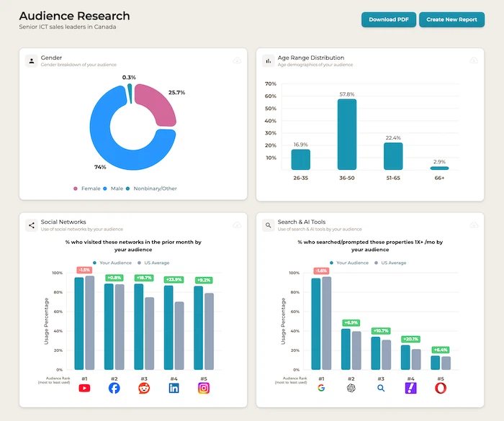This screenshot has height=421, width=504.
Task: Select the ChatGPT icon under rank #2
Action: [351, 388]
